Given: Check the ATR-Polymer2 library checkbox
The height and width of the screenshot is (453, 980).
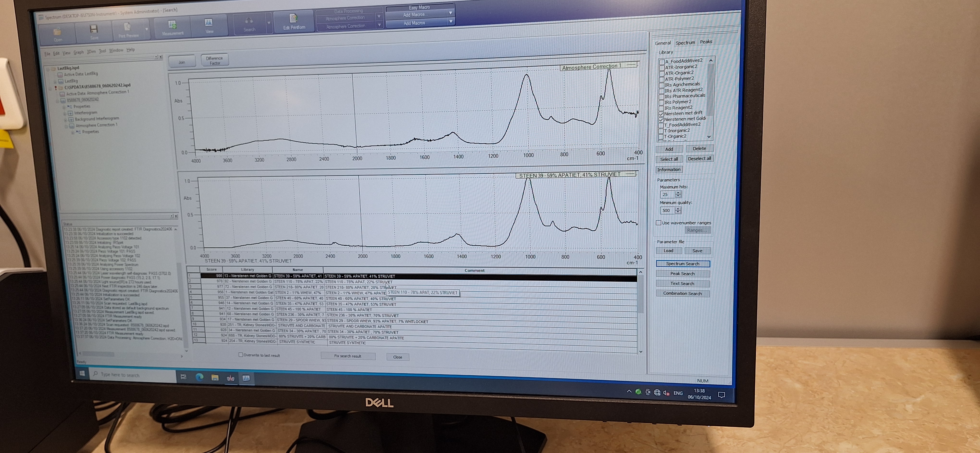Looking at the screenshot, I should (x=661, y=80).
